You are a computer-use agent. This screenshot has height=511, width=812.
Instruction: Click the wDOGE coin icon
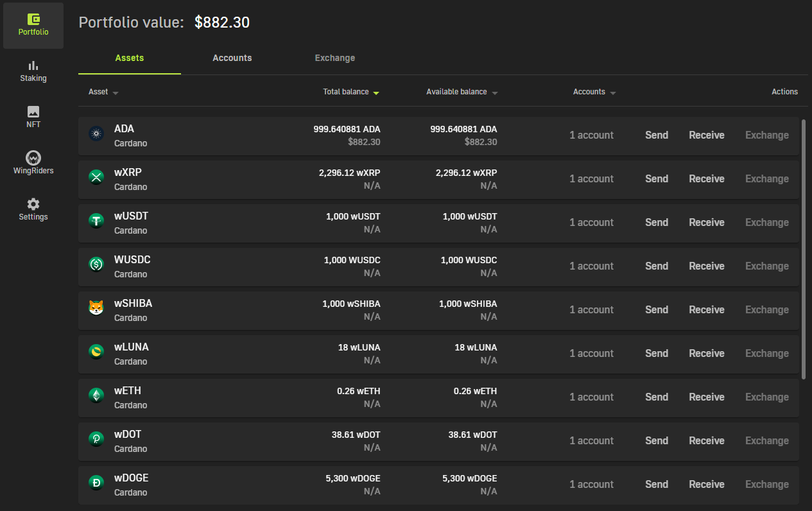96,484
